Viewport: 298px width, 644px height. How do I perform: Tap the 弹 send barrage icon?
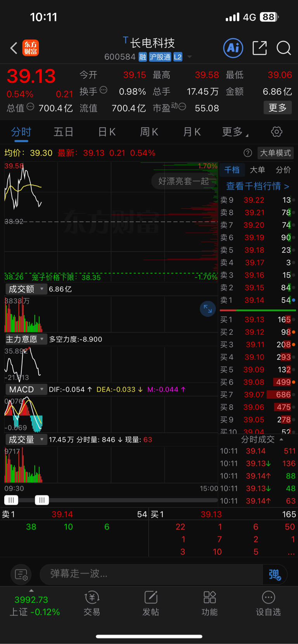[x=275, y=574]
